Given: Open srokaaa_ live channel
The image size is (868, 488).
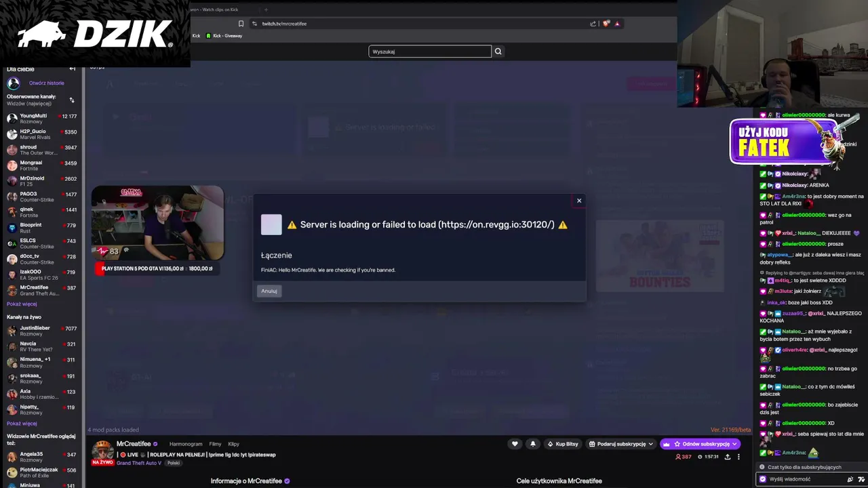Looking at the screenshot, I should point(42,378).
